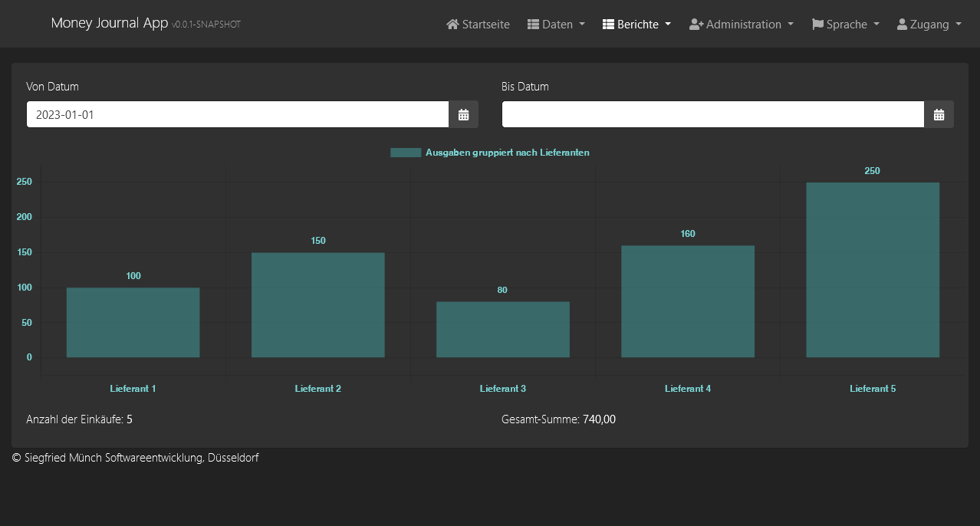
Task: Click the user-plus icon beside Administration
Action: point(696,25)
